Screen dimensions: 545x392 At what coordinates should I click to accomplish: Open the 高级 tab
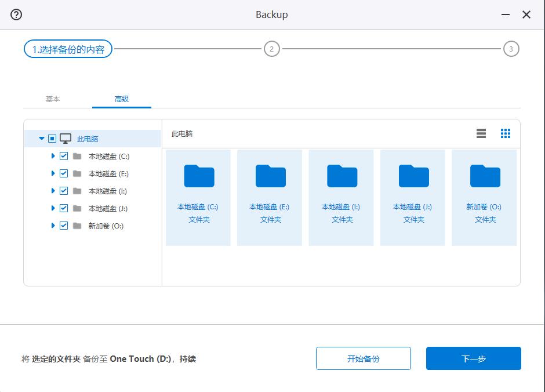coord(122,99)
